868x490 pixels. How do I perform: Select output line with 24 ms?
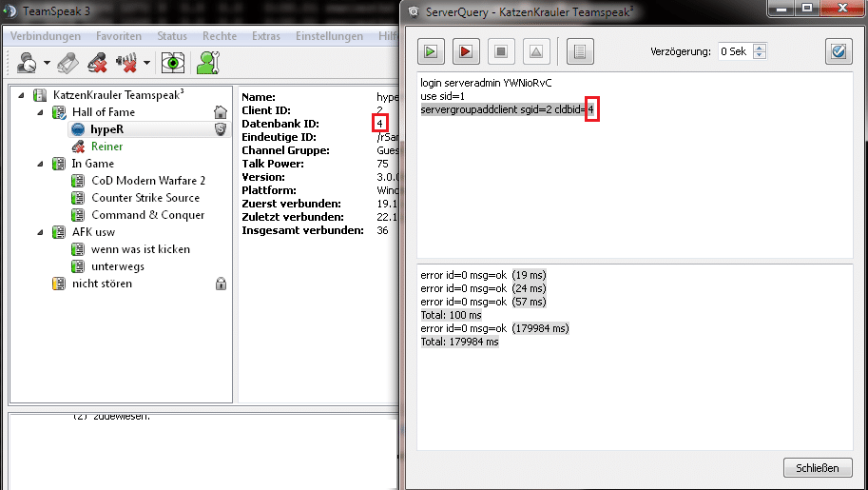pos(483,288)
